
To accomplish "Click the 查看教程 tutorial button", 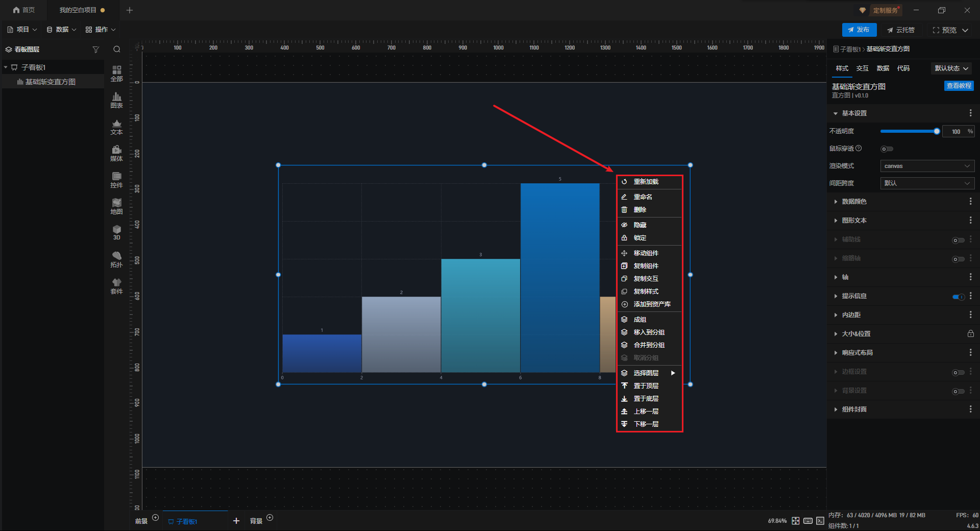I will [x=959, y=86].
